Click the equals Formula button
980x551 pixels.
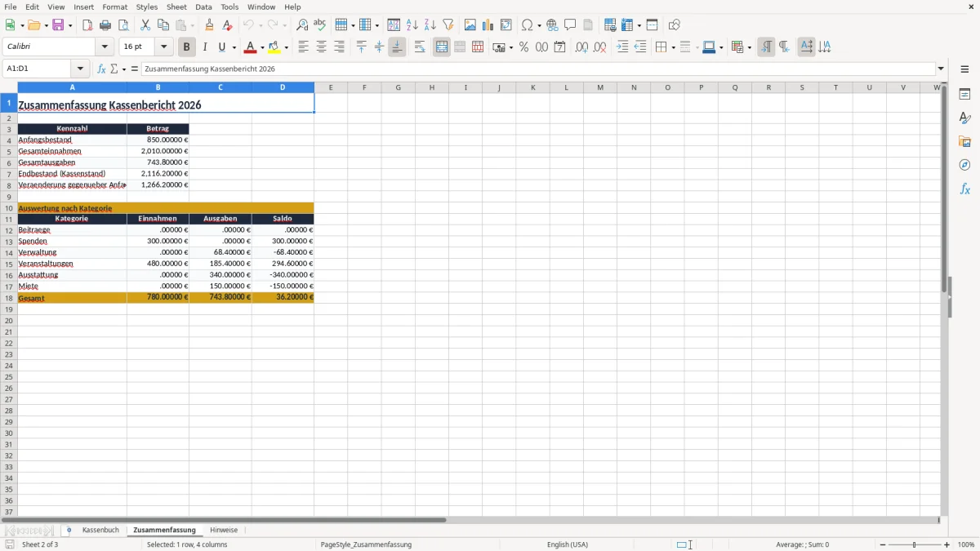pos(134,69)
